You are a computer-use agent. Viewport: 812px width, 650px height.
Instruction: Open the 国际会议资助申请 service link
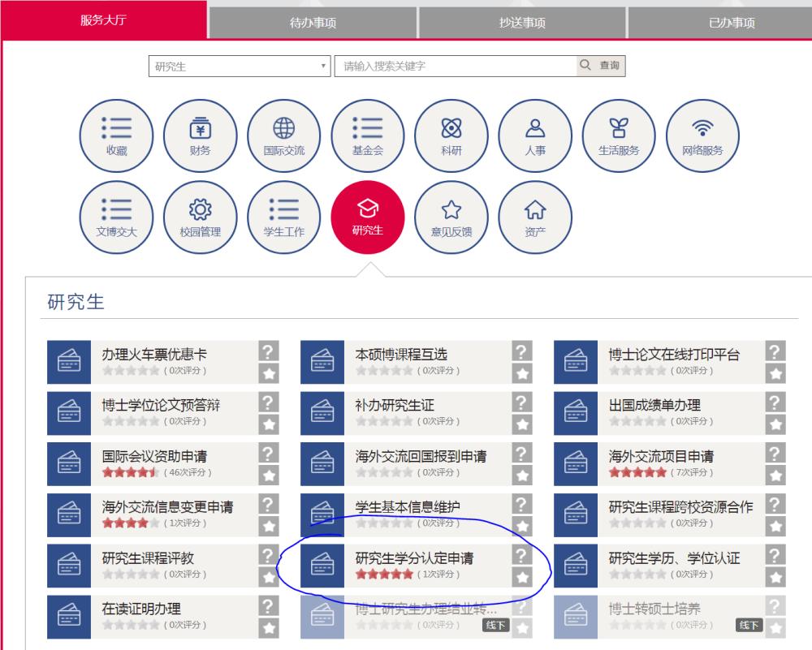tap(154, 457)
